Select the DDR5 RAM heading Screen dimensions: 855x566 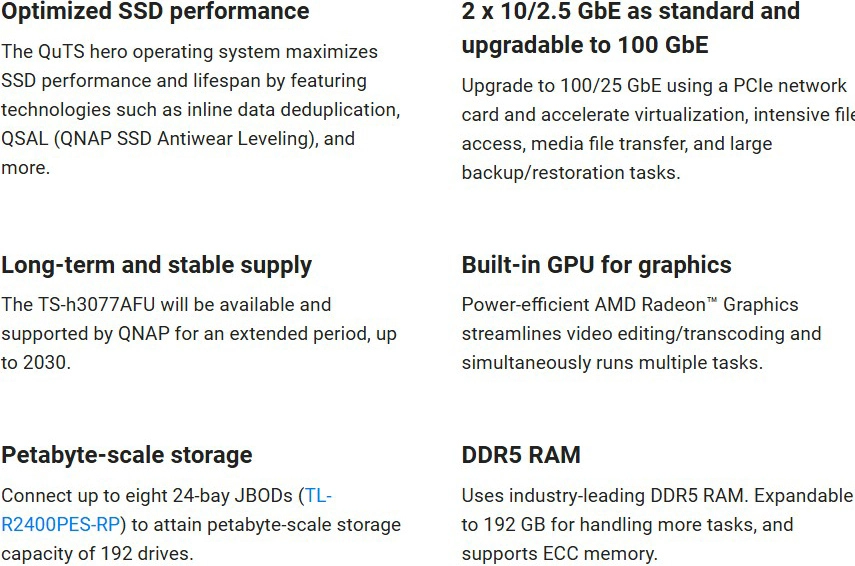(521, 455)
